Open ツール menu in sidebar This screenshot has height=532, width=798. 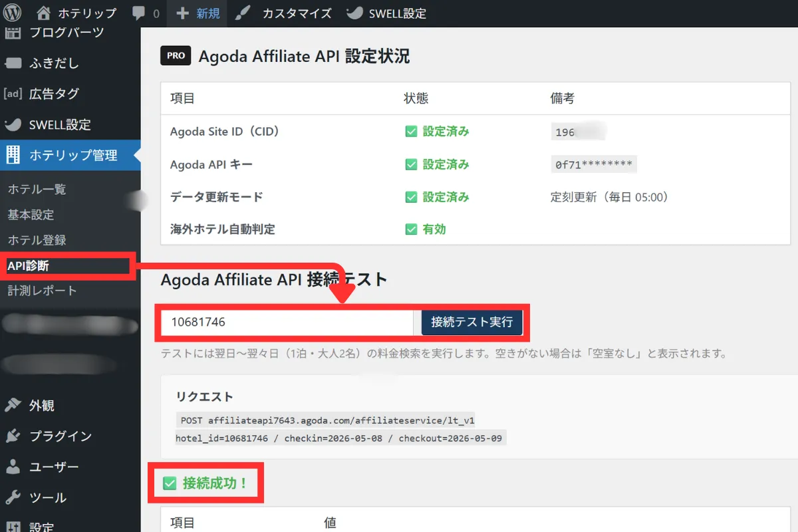pos(48,497)
